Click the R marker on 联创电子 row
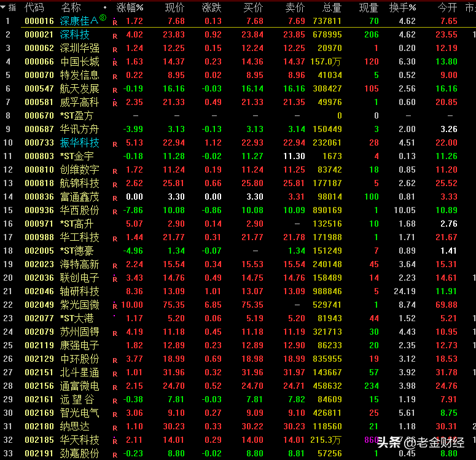 coord(115,279)
